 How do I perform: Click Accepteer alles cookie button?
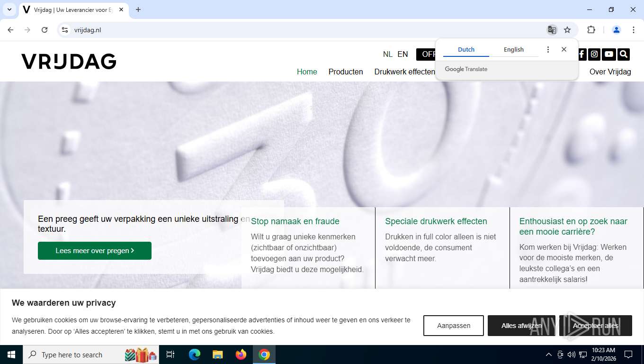pos(596,326)
